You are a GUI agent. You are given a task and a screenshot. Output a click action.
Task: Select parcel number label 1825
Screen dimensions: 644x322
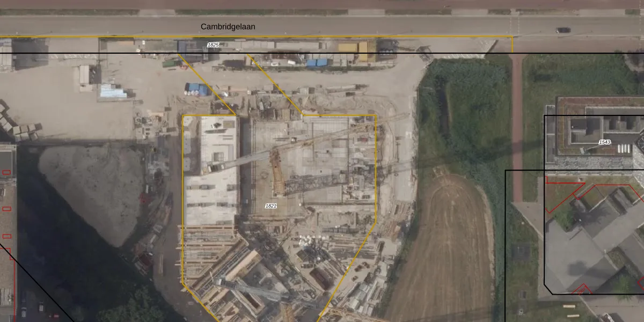[213, 45]
